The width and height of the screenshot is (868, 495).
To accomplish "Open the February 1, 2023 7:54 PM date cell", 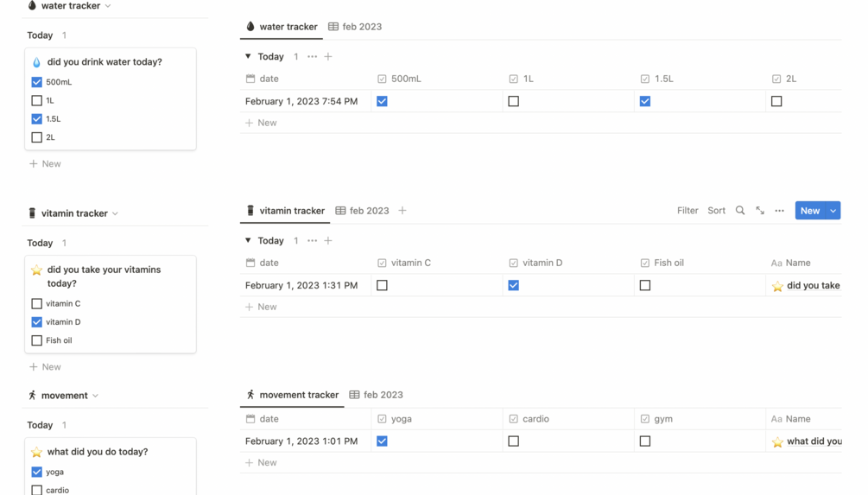I will coord(301,101).
